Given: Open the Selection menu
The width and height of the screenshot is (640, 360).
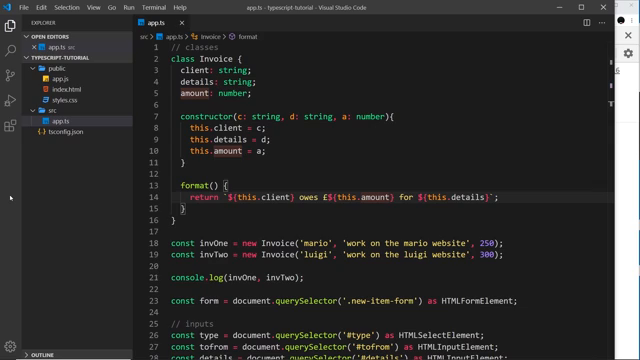Looking at the screenshot, I should coord(67,7).
